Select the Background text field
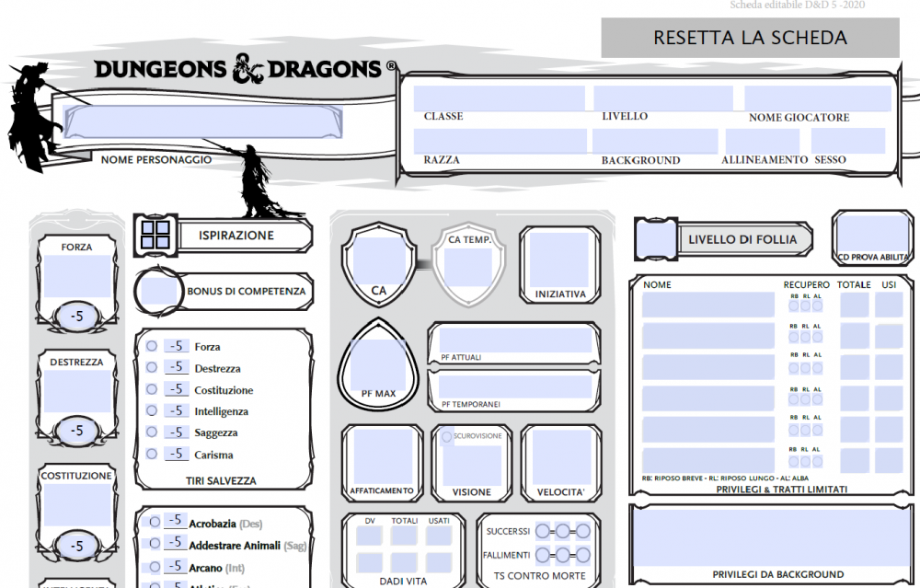Screen dimensions: 920x588 655,142
